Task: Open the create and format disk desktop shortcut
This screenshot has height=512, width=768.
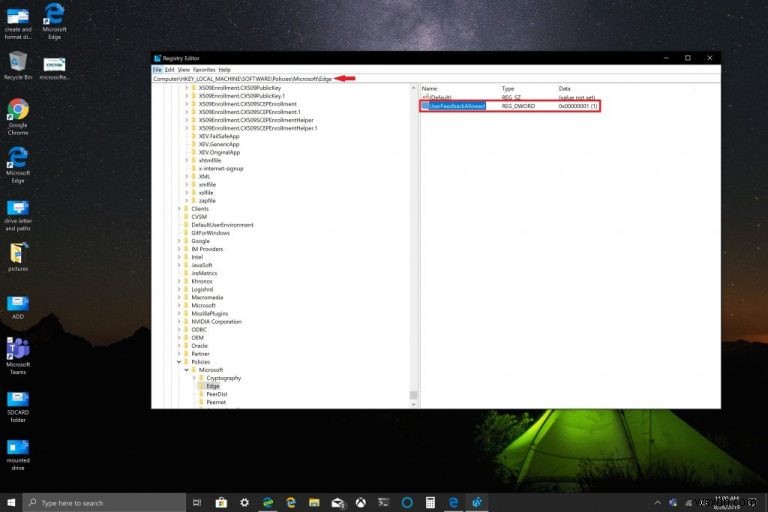Action: pos(18,23)
